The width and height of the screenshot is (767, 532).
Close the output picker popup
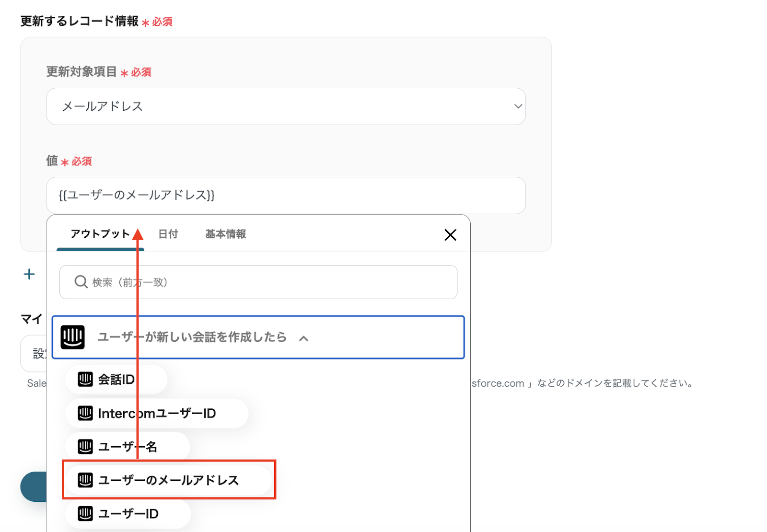coord(450,235)
